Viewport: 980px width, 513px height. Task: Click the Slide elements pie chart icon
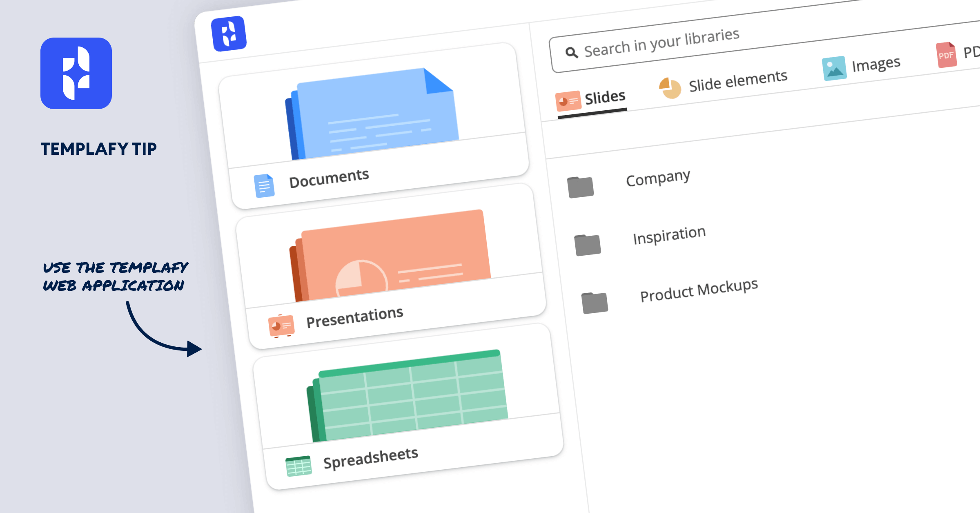(x=670, y=88)
